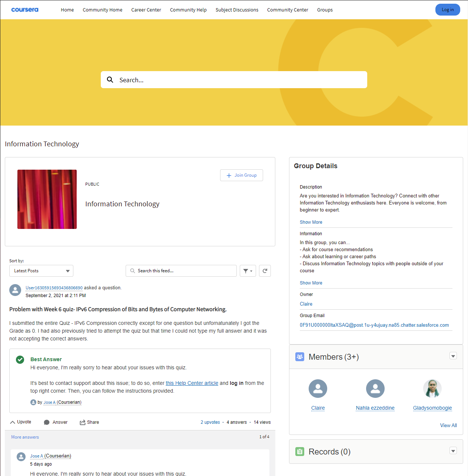Open Claire's name link in Members
The image size is (468, 476).
point(318,408)
